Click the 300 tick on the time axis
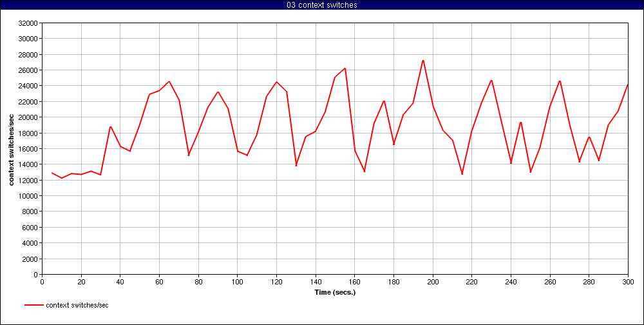The width and height of the screenshot is (644, 325). pyautogui.click(x=628, y=282)
